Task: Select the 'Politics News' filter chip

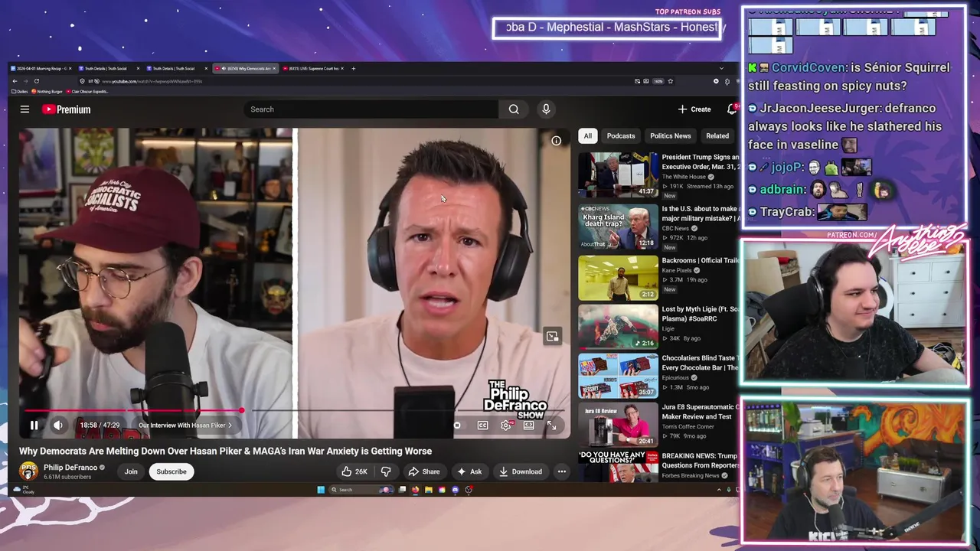Action: click(x=671, y=136)
